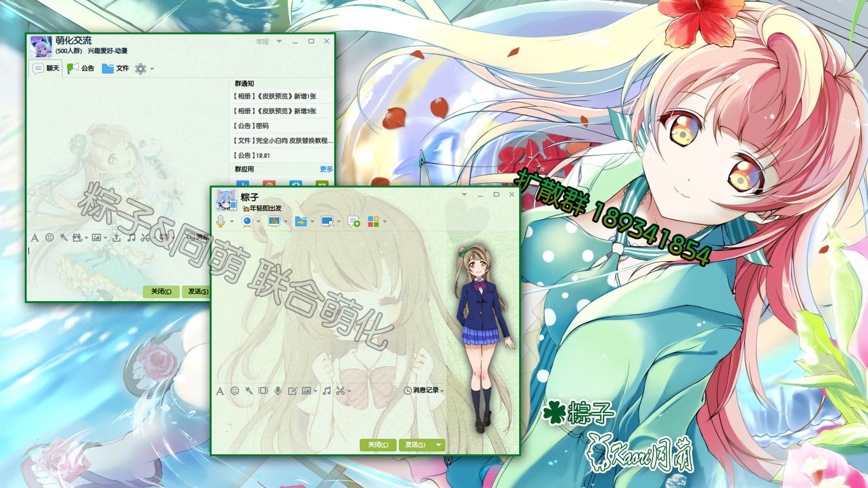Switch to 文件 tab in group window
The height and width of the screenshot is (488, 868).
pyautogui.click(x=116, y=68)
